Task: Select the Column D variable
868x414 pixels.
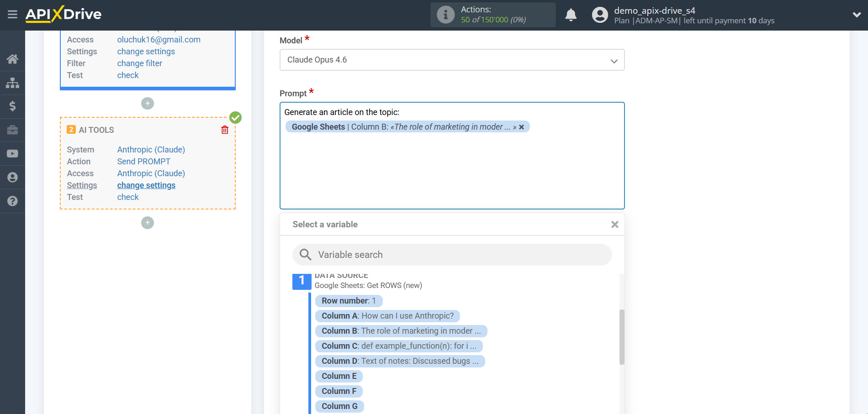Action: 400,361
